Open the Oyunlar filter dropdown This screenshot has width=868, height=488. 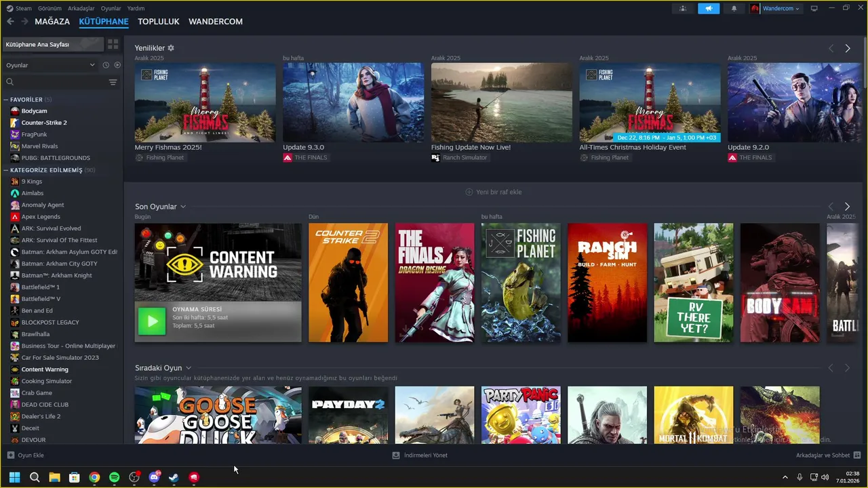50,65
